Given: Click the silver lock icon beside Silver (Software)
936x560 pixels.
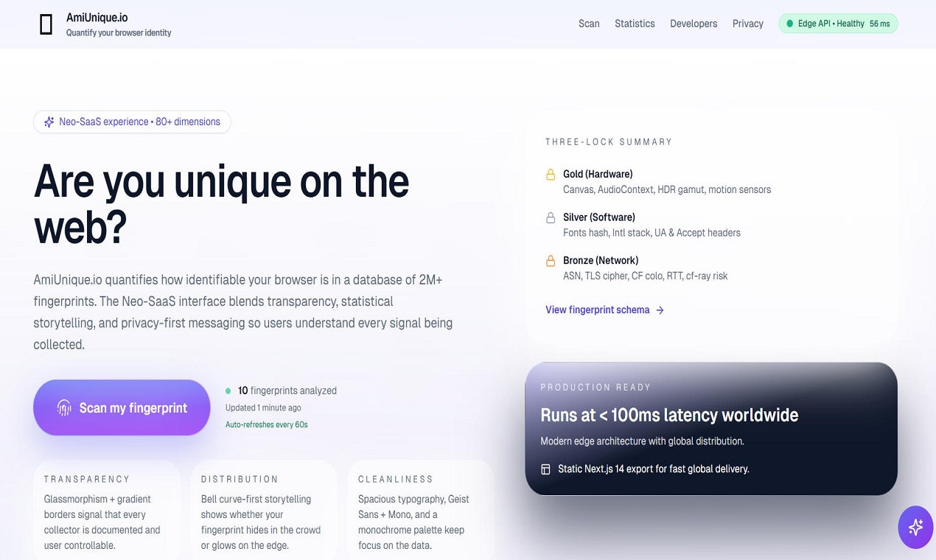Looking at the screenshot, I should point(551,217).
